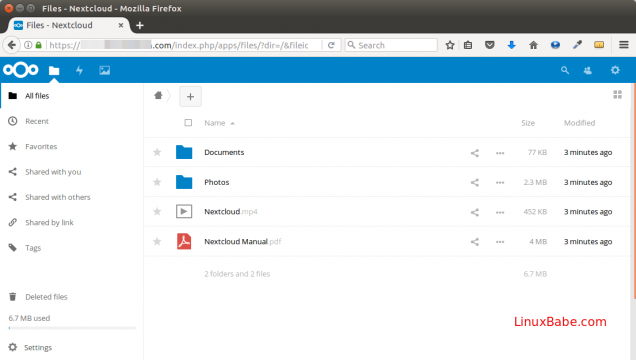Open Deleted files in sidebar

pos(72,297)
